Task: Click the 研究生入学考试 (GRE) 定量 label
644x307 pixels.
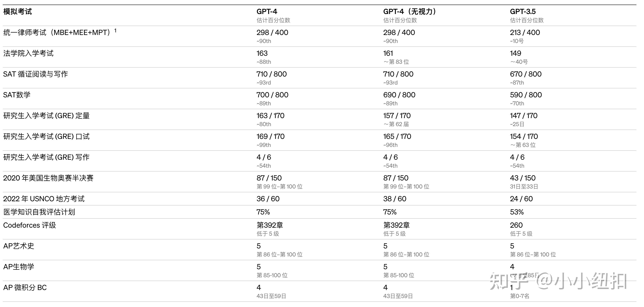Action: click(x=46, y=116)
